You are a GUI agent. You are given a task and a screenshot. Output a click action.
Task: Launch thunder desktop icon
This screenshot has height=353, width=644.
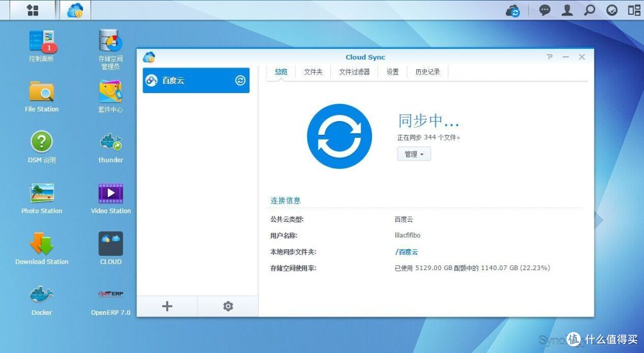pyautogui.click(x=110, y=147)
